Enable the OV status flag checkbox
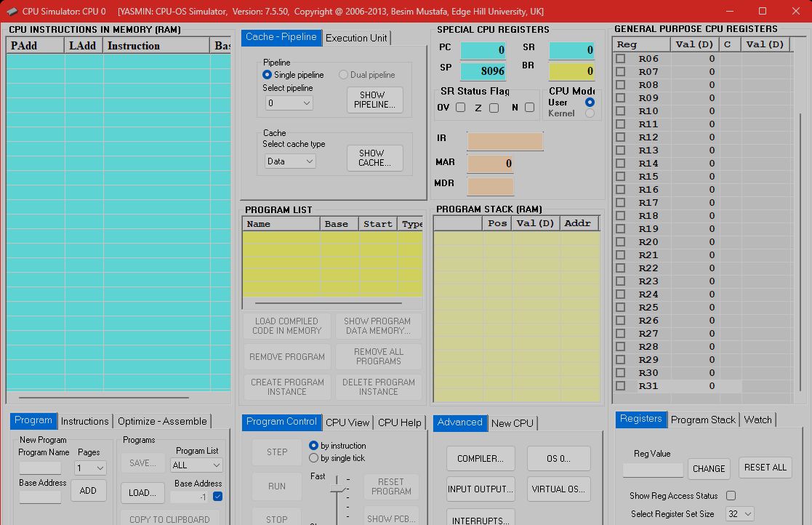This screenshot has height=525, width=812. pyautogui.click(x=461, y=107)
